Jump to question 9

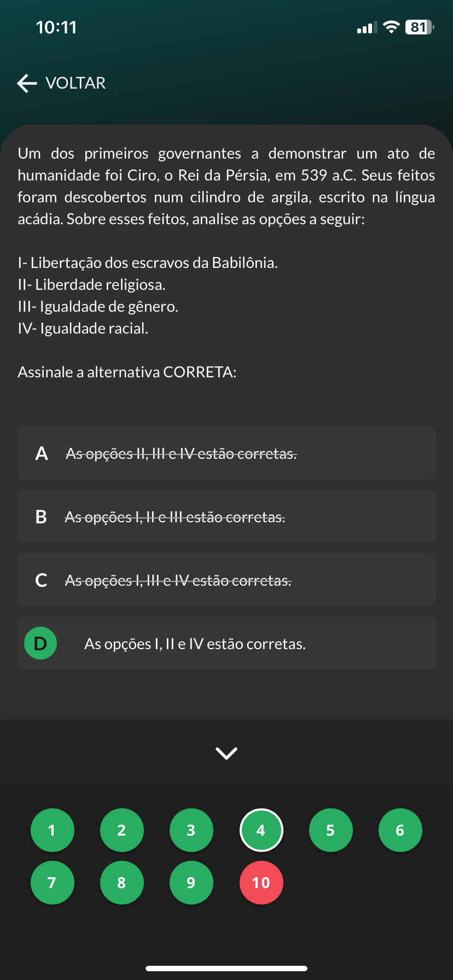click(x=191, y=883)
